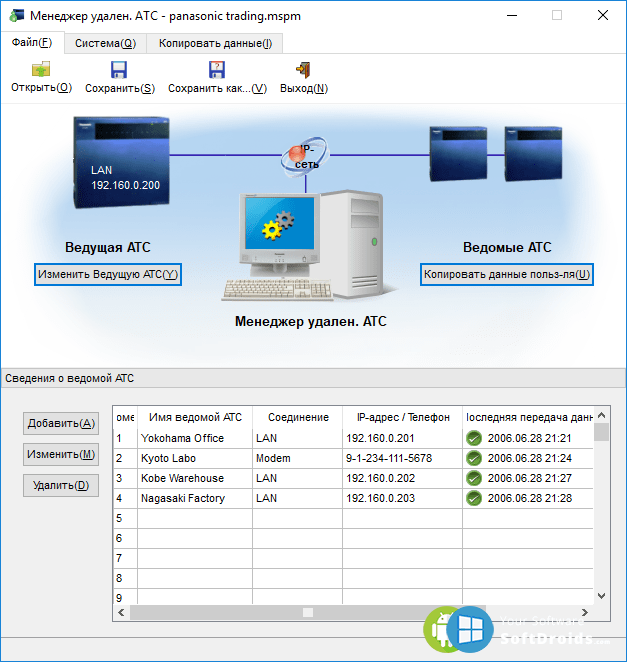Click the Открыть folder icon
The width and height of the screenshot is (627, 662).
tap(41, 69)
